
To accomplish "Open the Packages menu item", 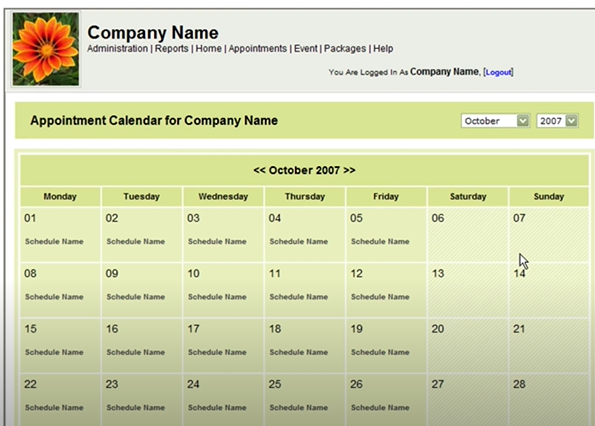I will [x=345, y=49].
